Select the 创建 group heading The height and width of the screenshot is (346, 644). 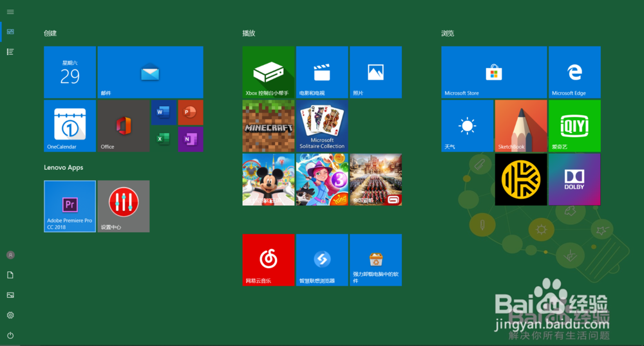point(50,33)
